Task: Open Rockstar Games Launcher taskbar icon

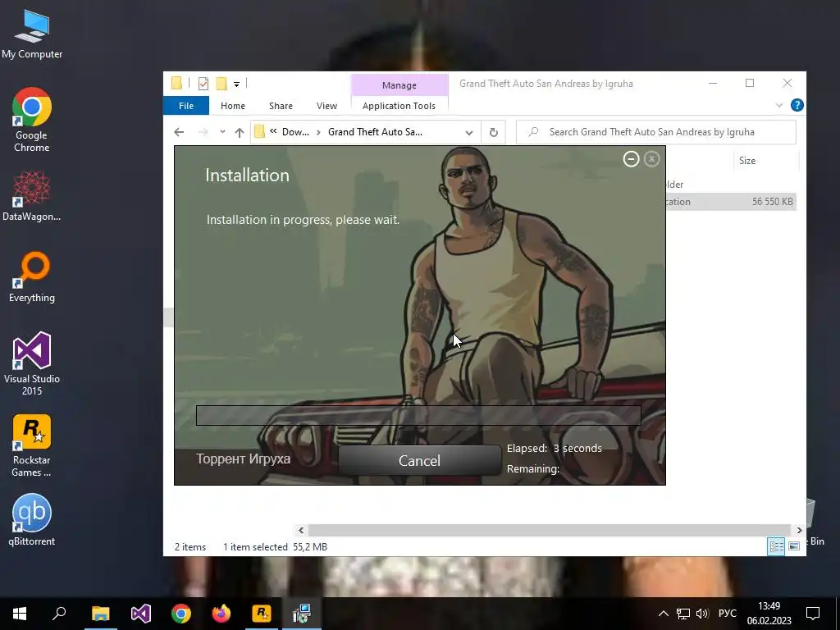Action: click(x=262, y=614)
